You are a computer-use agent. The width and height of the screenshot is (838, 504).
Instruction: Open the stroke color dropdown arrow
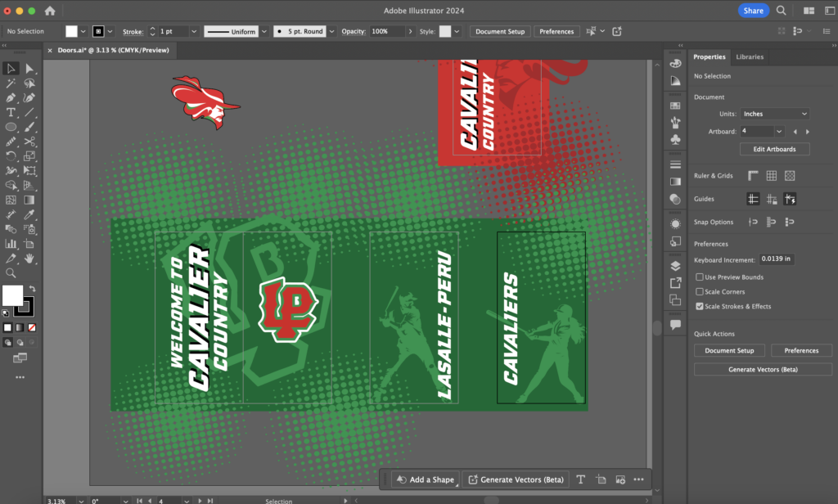[110, 32]
